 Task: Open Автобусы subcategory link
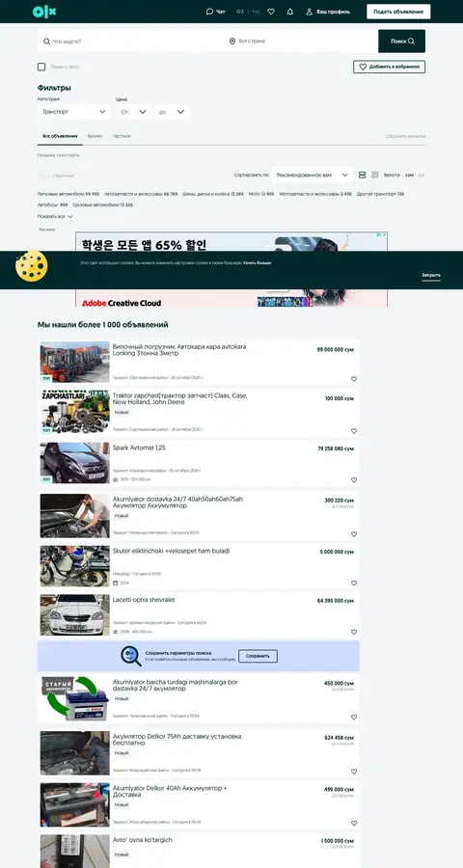click(53, 204)
